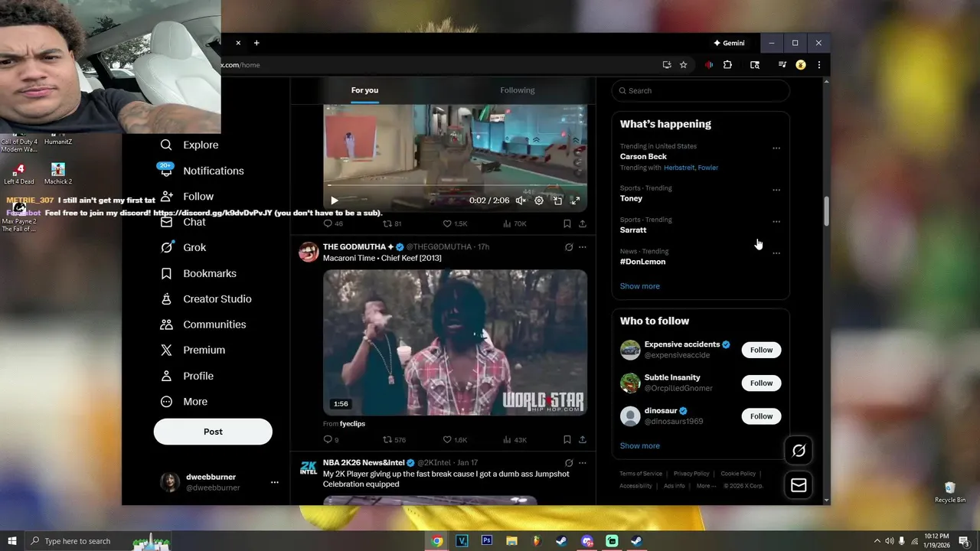This screenshot has height=551, width=980.
Task: Repost the post with 81 reposts
Action: click(x=392, y=223)
